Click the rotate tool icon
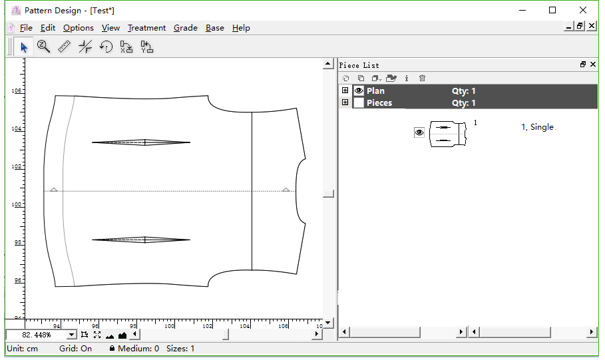Viewport: 605px width, 364px height. tap(106, 47)
